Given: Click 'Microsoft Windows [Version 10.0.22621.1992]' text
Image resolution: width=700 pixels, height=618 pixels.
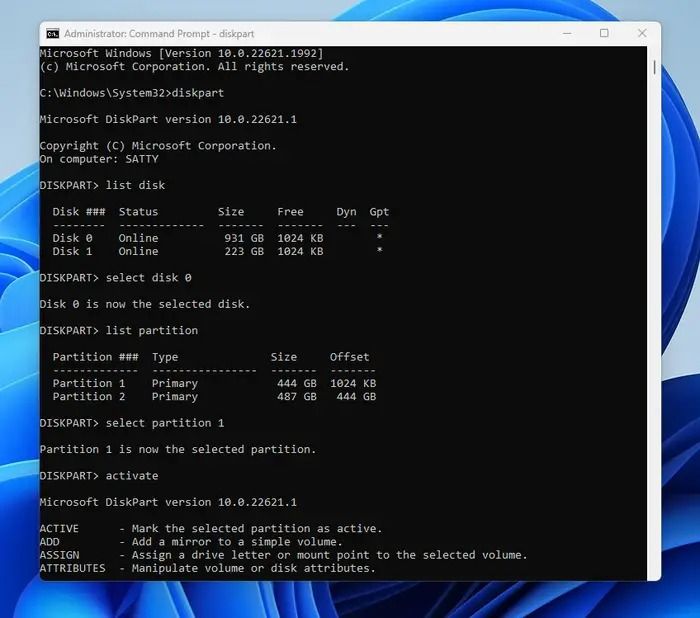Looking at the screenshot, I should click(181, 53).
